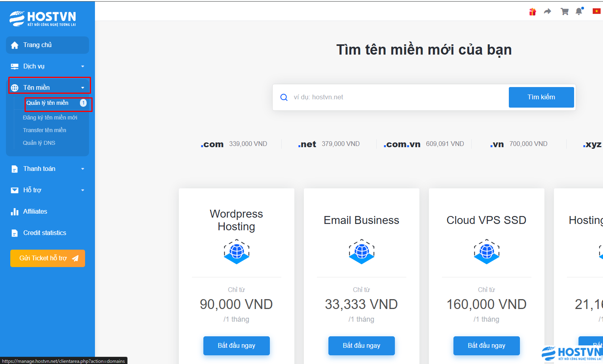
Task: Click the Tìm kiếm search button
Action: click(x=541, y=97)
